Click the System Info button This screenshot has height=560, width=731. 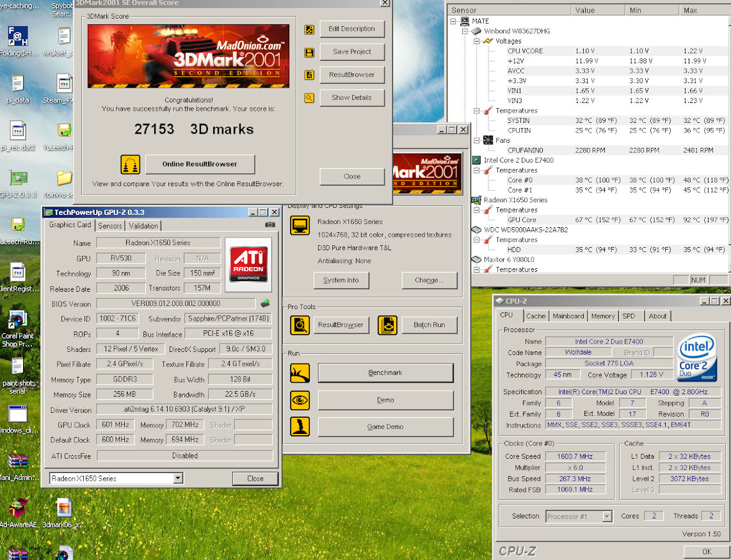click(x=341, y=280)
